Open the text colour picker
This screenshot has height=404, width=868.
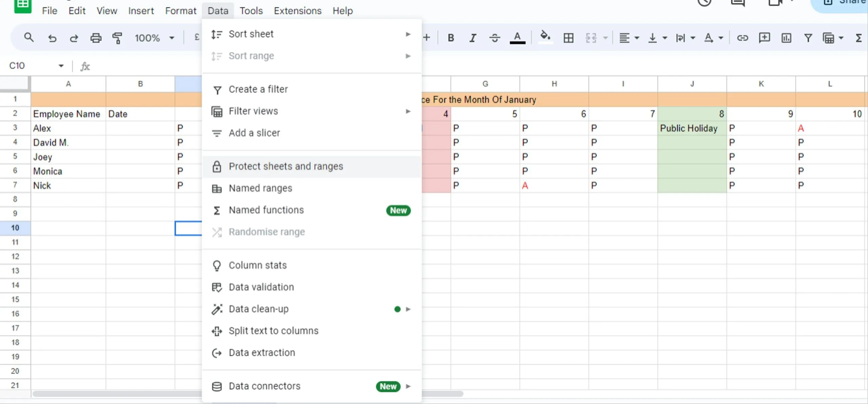pos(517,38)
